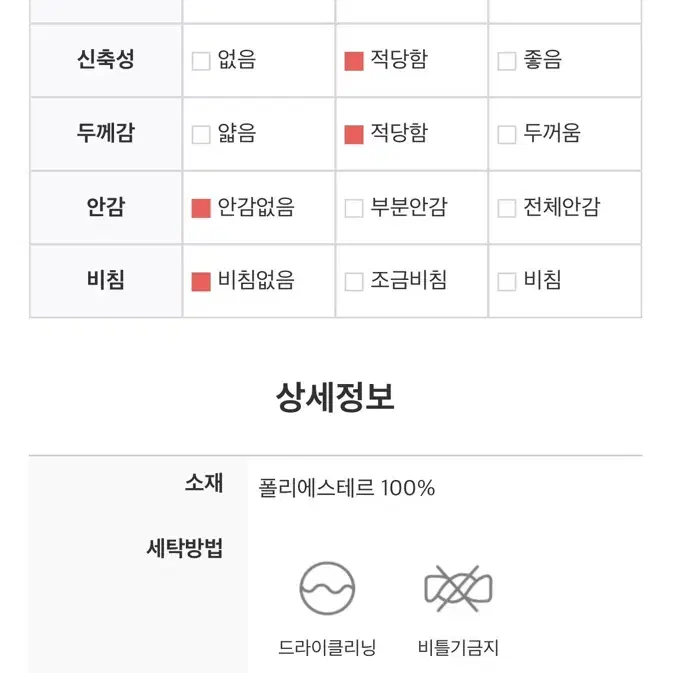This screenshot has height=673, width=673.
Task: Check the 얇음 thickness box
Action: (201, 134)
